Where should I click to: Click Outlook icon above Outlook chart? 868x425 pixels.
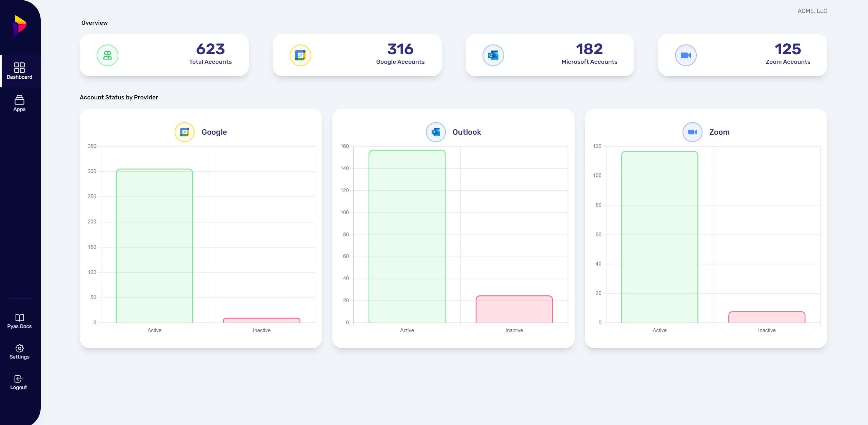(x=436, y=132)
